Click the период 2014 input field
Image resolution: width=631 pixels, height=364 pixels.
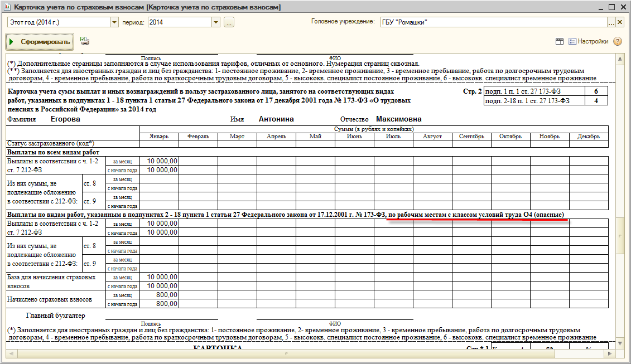180,22
